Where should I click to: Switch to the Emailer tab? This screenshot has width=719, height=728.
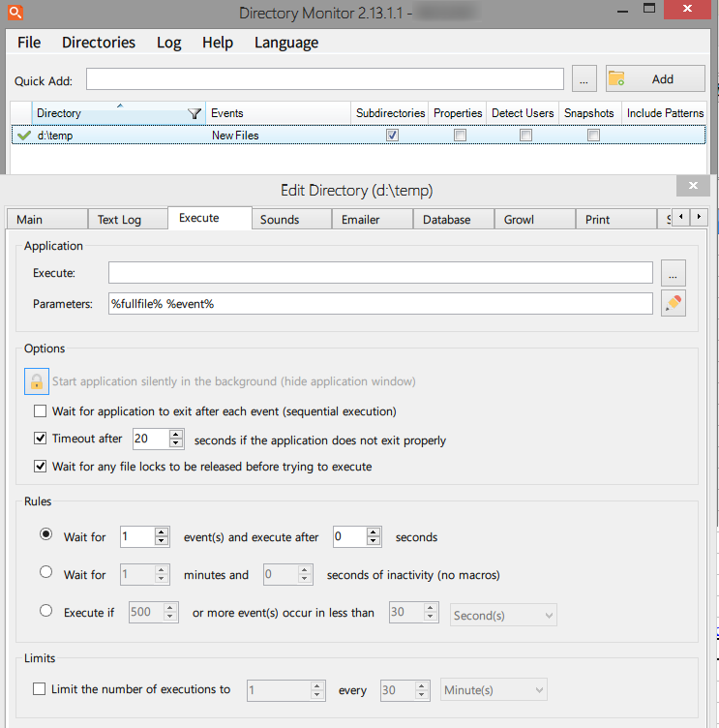tap(373, 219)
